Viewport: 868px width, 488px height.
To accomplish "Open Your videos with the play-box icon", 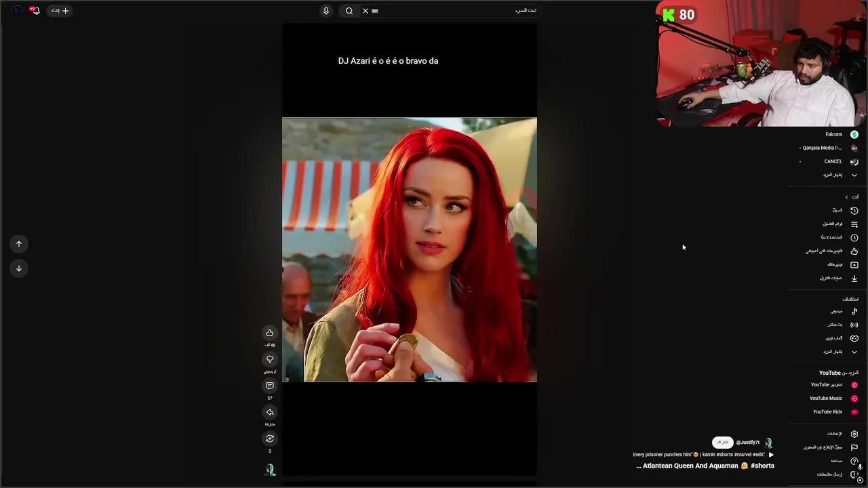I will coord(842,264).
